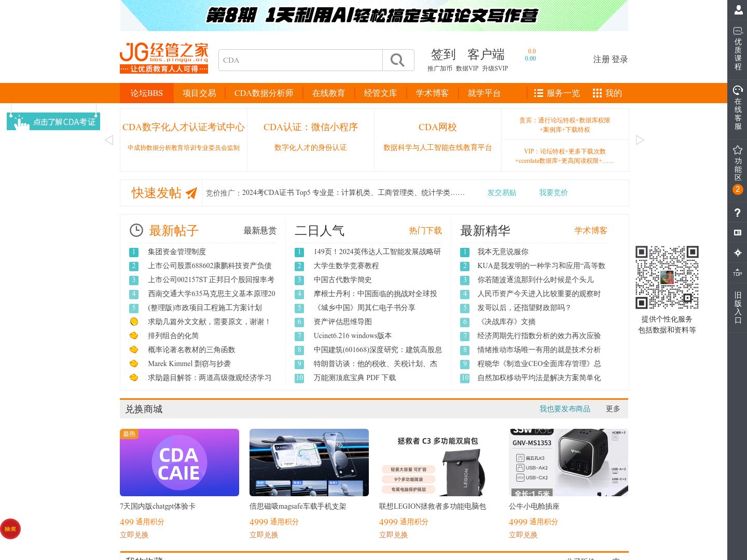Click the clock icon beside 最新帖子
Viewport: 747px width, 560px height.
[136, 230]
